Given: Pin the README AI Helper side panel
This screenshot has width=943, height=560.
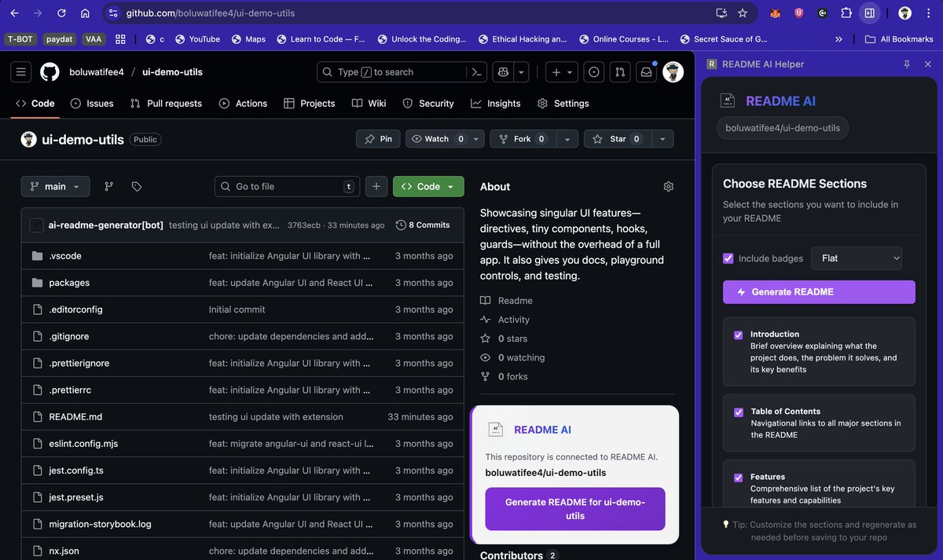Looking at the screenshot, I should tap(907, 64).
